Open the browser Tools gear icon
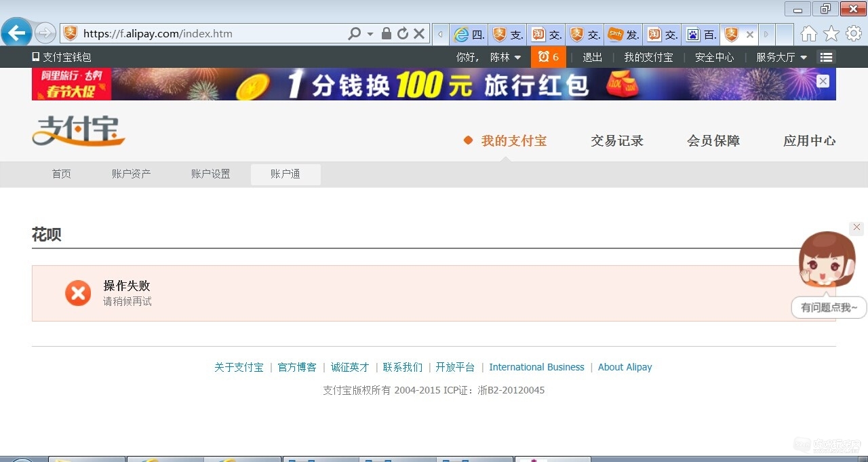 click(x=853, y=33)
